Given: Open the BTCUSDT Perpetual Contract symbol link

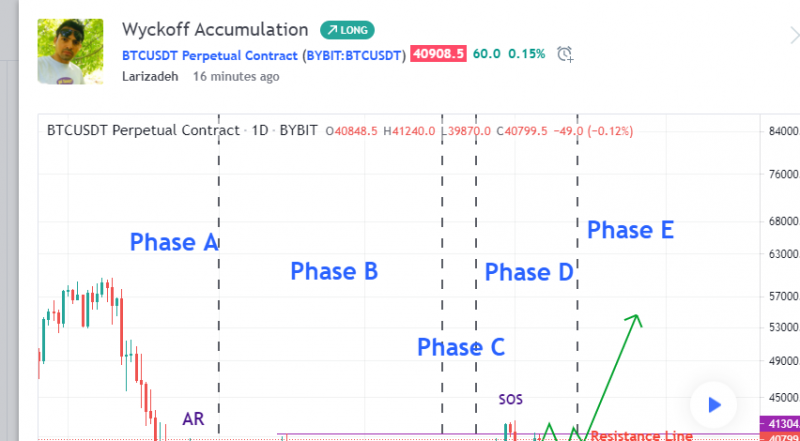Looking at the screenshot, I should tap(209, 54).
